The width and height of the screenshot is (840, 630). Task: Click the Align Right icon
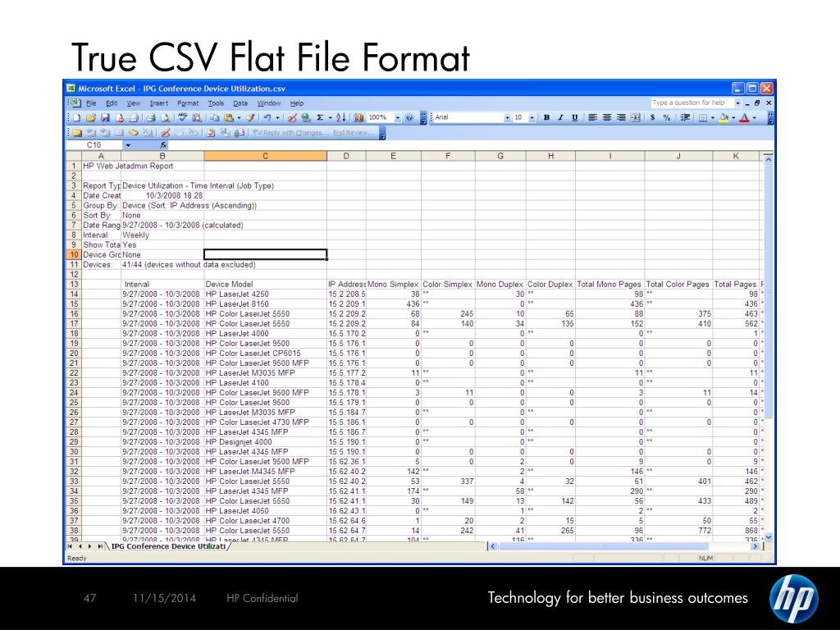[621, 117]
